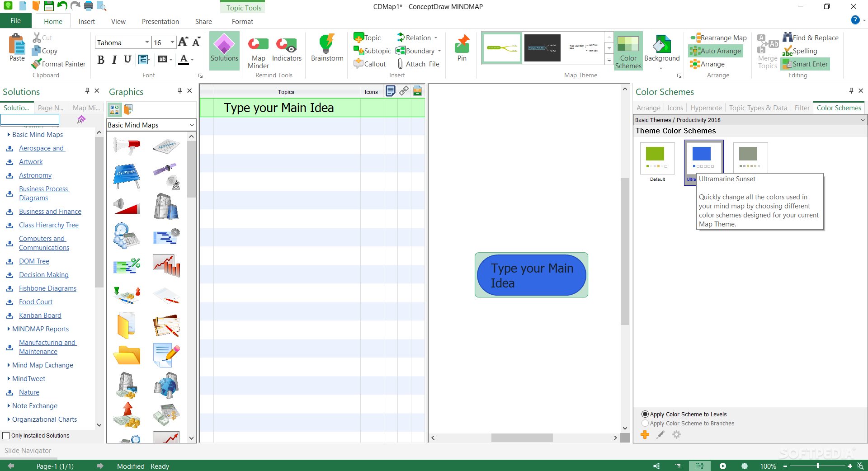Open the Indicators tool
This screenshot has width=868, height=471.
pos(287,49)
